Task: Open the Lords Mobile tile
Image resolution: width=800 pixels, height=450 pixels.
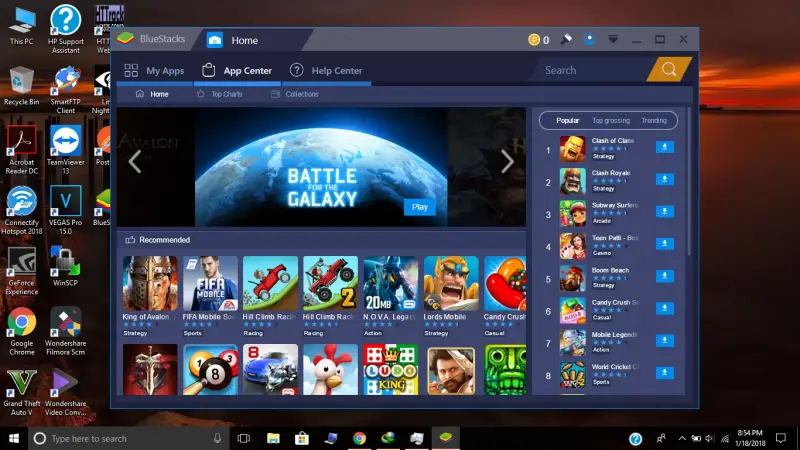Action: (451, 284)
